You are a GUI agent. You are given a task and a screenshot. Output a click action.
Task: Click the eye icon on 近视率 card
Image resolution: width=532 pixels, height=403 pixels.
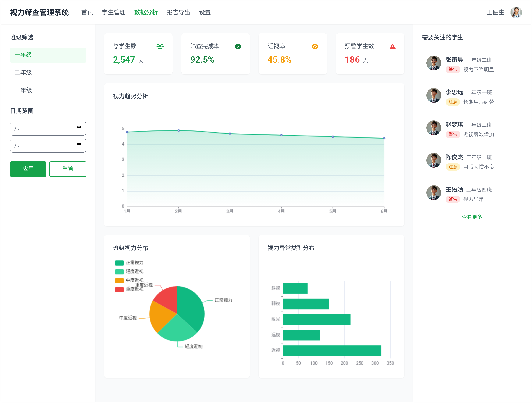point(315,46)
